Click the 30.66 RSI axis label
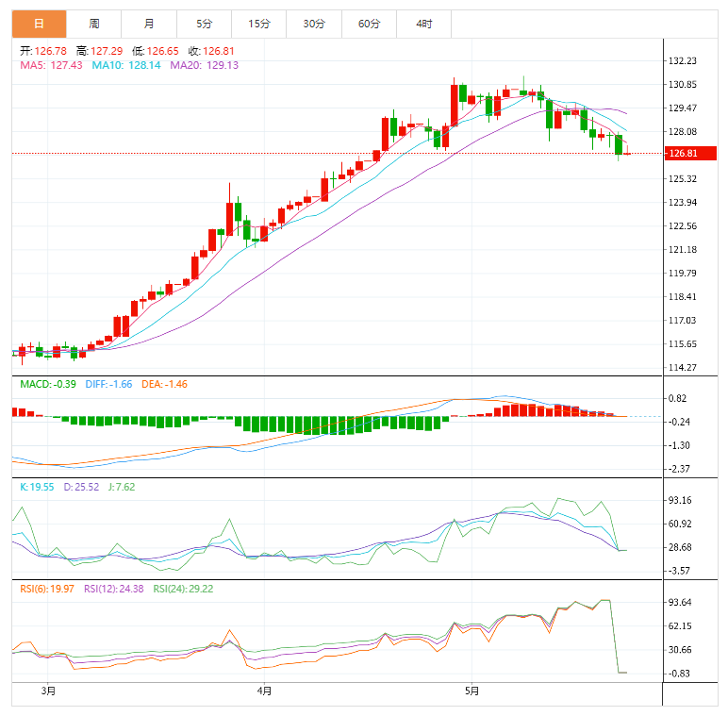 680,650
